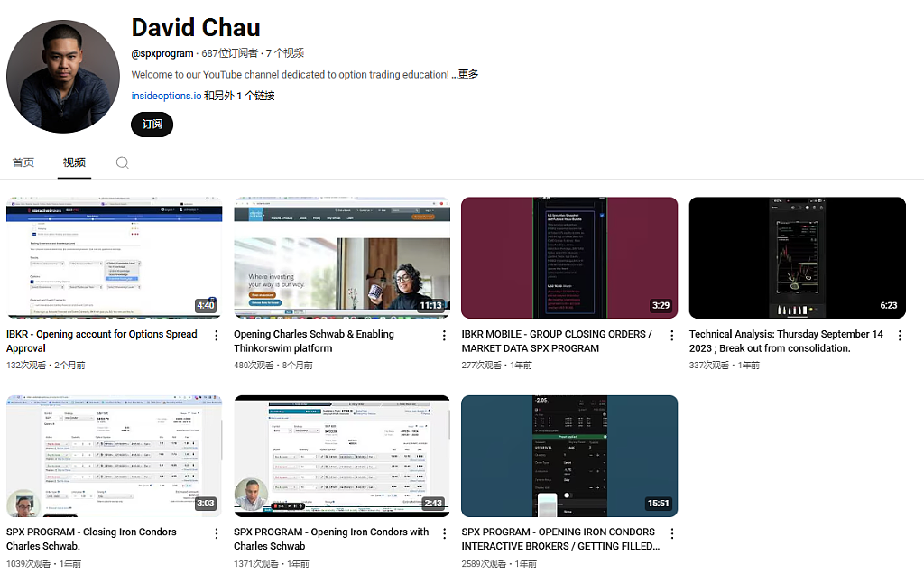Click David Chau's channel avatar picture
The height and width of the screenshot is (583, 924).
coord(63,77)
